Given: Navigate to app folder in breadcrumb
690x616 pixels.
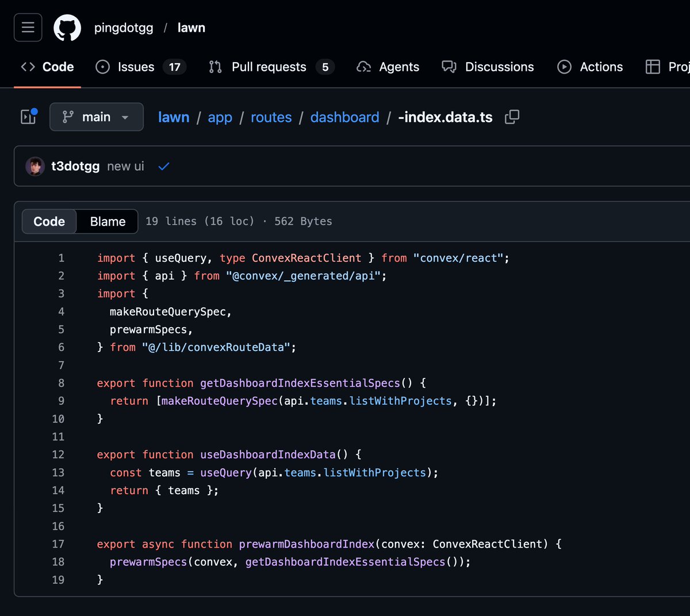Looking at the screenshot, I should (x=220, y=117).
